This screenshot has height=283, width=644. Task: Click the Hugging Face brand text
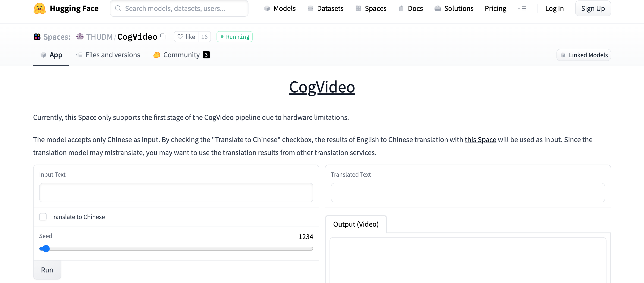click(x=74, y=9)
